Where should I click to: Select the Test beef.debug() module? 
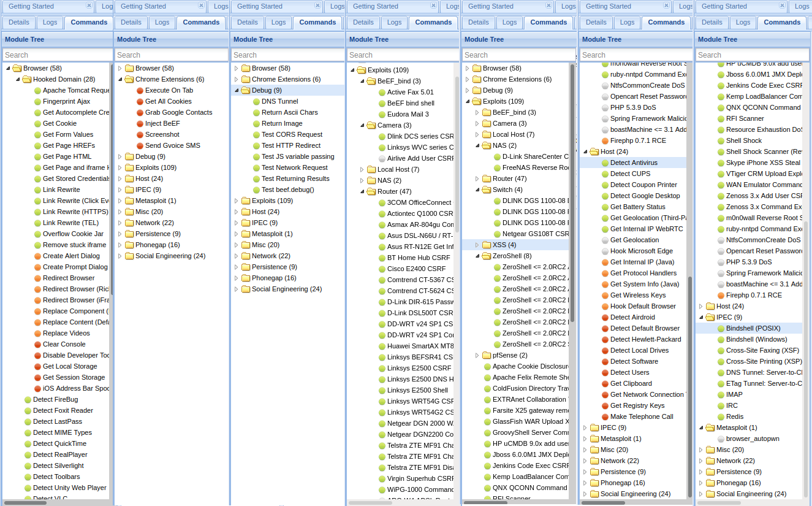pos(287,190)
